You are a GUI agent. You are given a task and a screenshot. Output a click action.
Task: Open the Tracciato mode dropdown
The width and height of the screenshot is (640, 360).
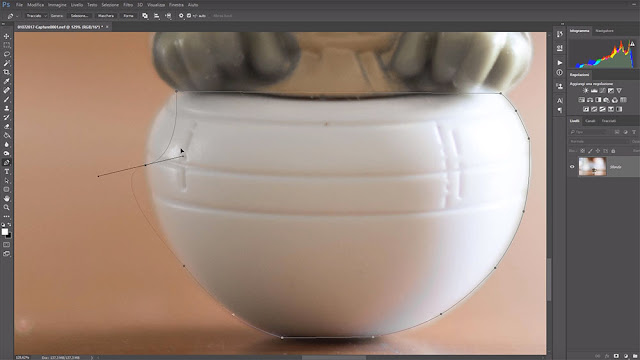point(36,16)
